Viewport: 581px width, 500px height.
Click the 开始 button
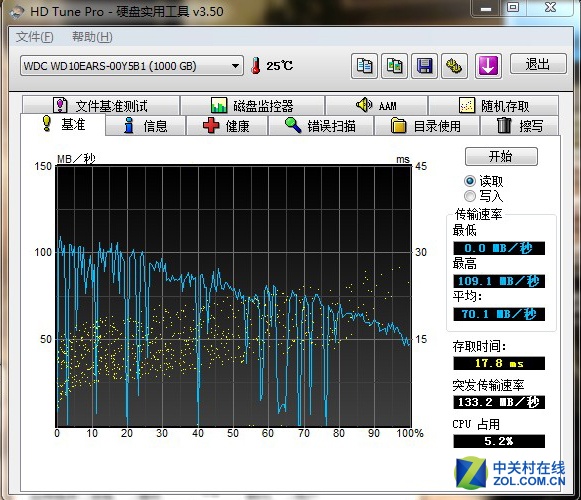point(501,156)
